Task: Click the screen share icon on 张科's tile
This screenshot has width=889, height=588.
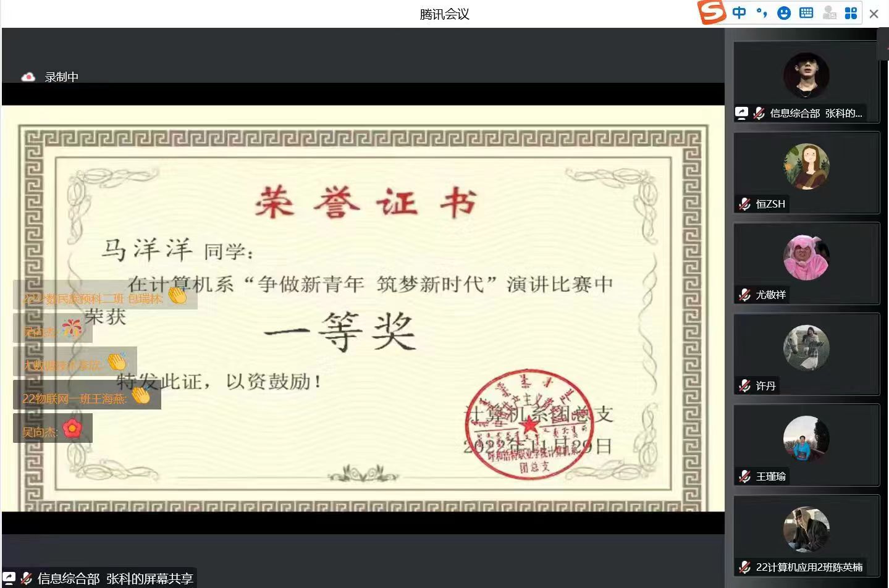Action: [x=741, y=113]
